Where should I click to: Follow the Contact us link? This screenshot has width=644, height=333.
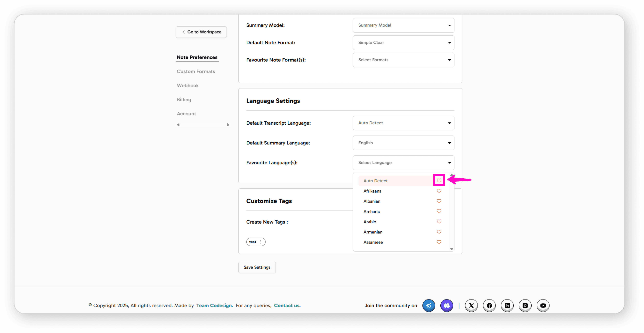(287, 305)
